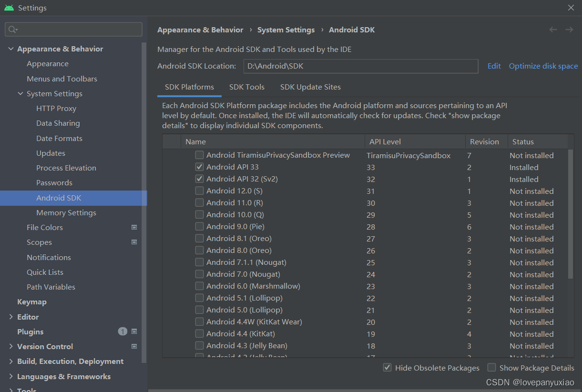The image size is (582, 392).
Task: Switch to the SDK Platforms tab
Action: [x=189, y=87]
